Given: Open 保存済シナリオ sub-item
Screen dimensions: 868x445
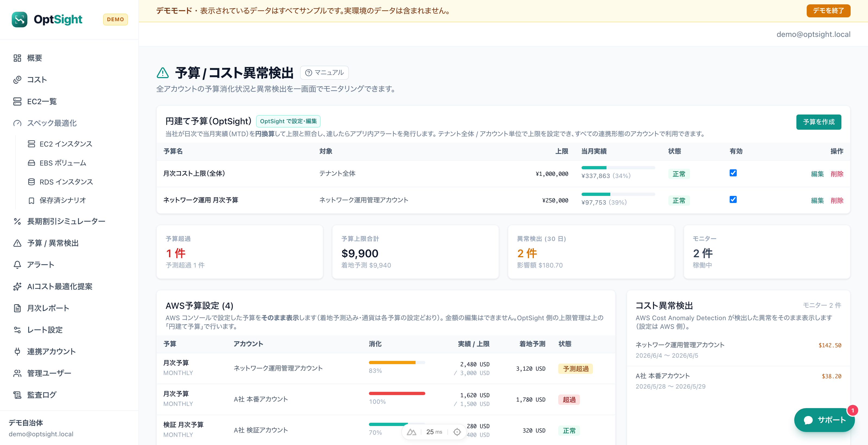Looking at the screenshot, I should coord(76,201).
